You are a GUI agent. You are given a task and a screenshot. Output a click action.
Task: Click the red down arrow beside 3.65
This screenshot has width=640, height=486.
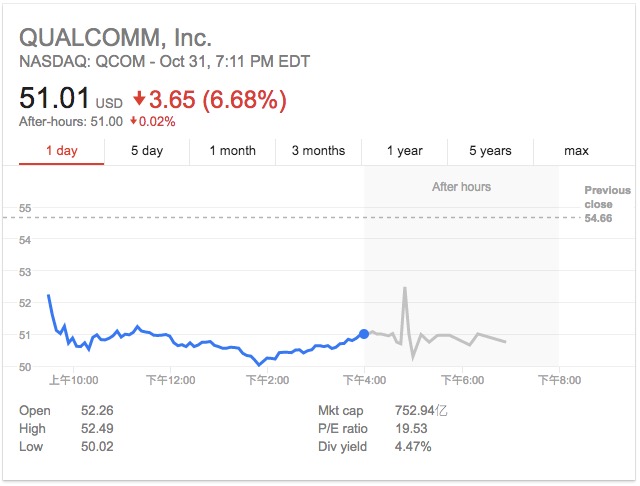coord(139,100)
